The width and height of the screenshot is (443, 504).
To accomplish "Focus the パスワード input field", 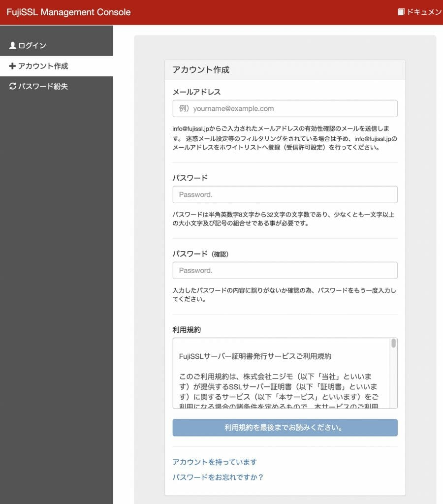I will 285,194.
